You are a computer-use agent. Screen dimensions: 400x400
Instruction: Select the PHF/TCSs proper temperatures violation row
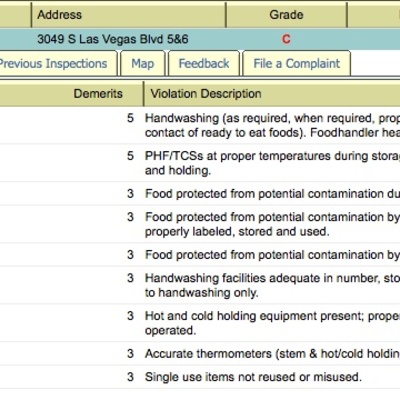[x=200, y=163]
